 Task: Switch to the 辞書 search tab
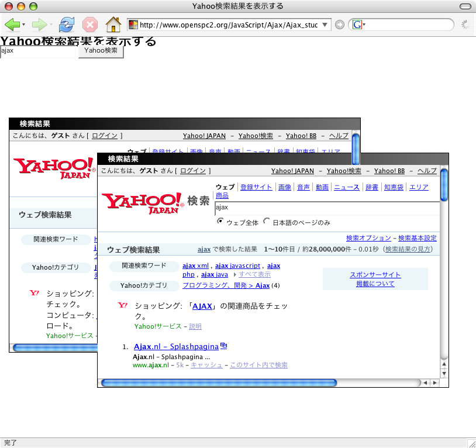click(372, 187)
